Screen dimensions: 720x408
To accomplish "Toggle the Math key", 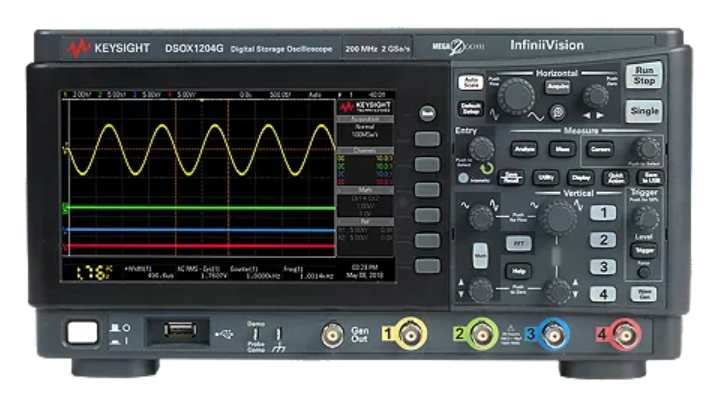I will point(480,256).
